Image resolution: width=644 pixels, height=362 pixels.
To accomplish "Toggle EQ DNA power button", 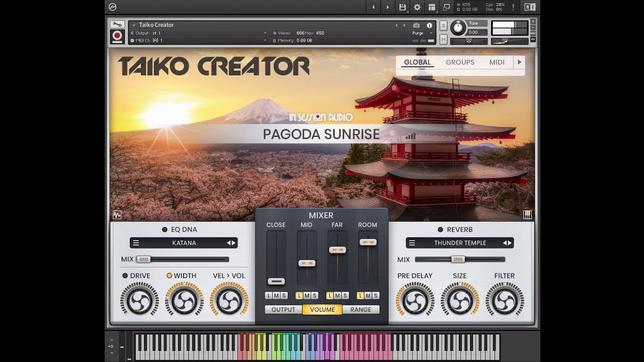I will 165,230.
